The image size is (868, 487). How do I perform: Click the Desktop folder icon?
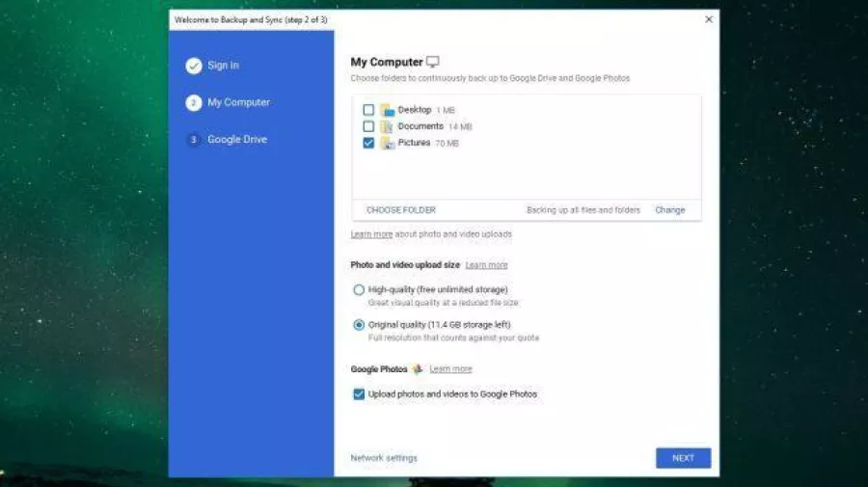coord(387,110)
